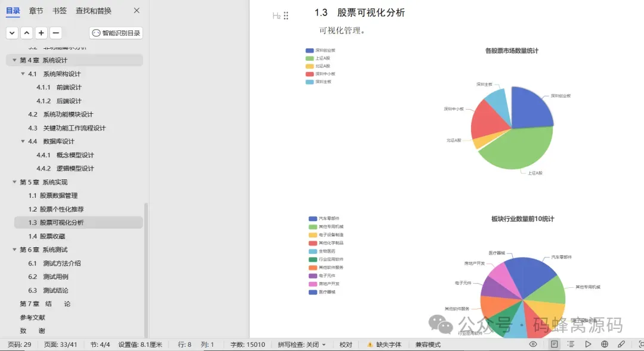
Task: Click 字数: 15010 word count
Action: coord(247,345)
